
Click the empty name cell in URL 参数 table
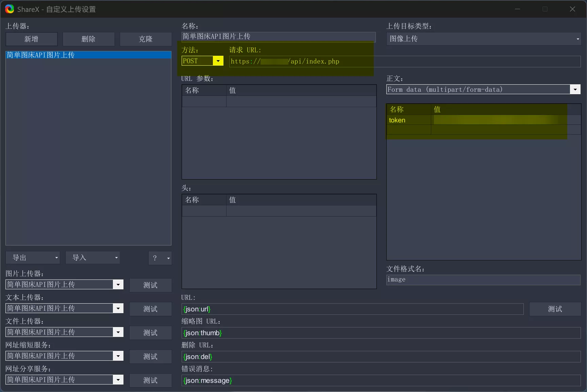tap(204, 101)
